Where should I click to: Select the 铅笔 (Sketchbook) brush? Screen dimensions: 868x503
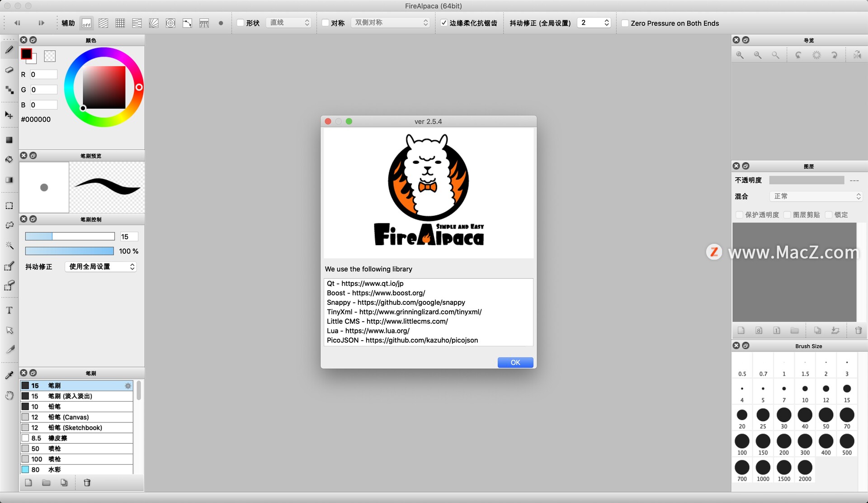pyautogui.click(x=76, y=427)
